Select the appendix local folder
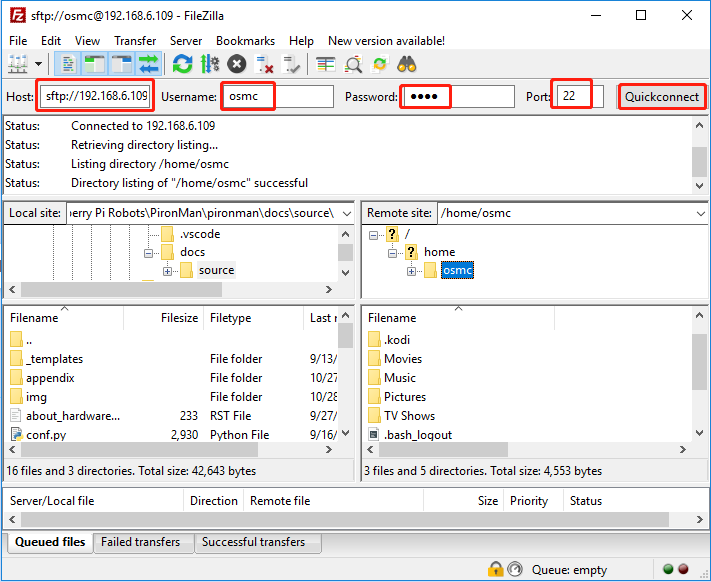Viewport: 711px width, 582px height. [50, 378]
